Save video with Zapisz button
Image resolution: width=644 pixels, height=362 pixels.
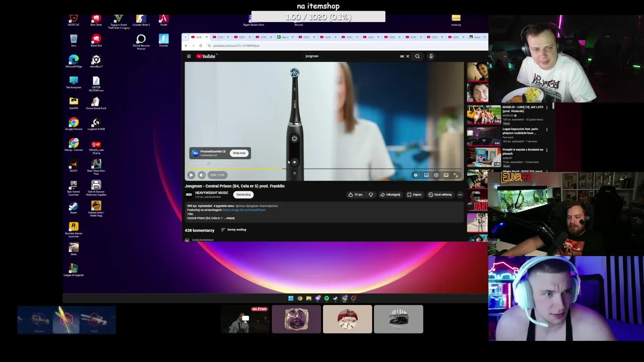tap(415, 195)
